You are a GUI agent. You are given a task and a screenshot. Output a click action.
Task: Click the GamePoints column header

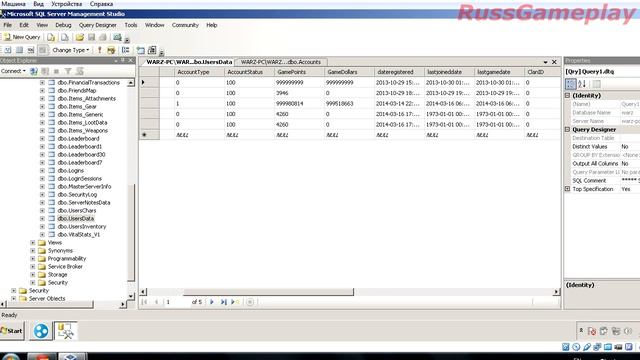[x=299, y=72]
